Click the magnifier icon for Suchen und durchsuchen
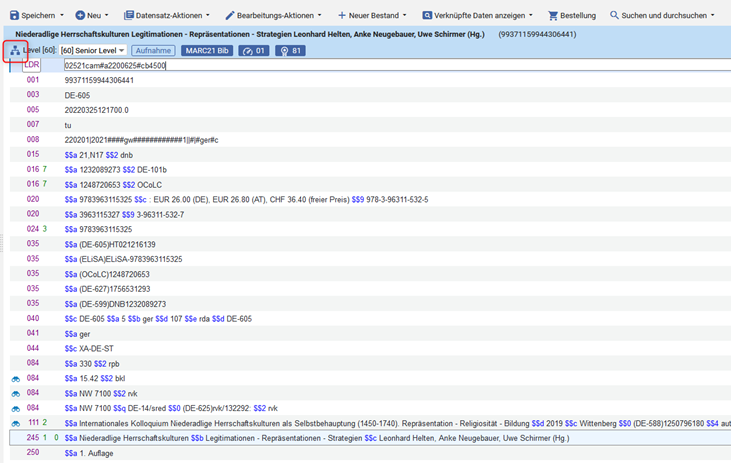The width and height of the screenshot is (731, 463). click(x=615, y=16)
